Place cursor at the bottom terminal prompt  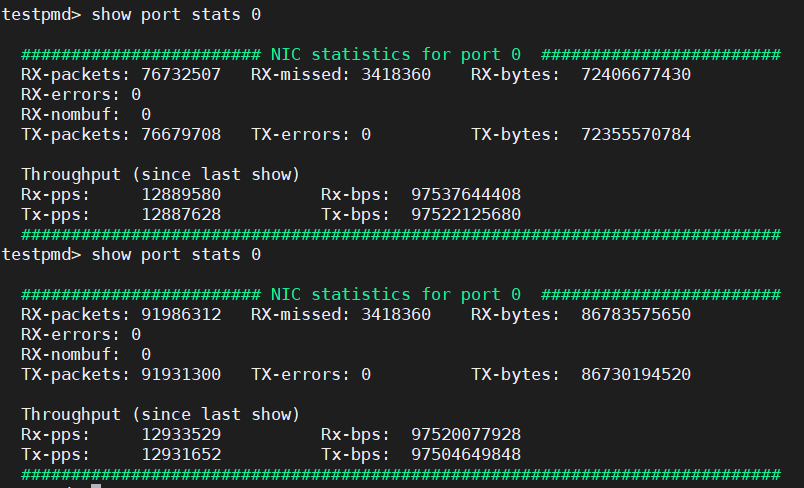click(x=96, y=486)
